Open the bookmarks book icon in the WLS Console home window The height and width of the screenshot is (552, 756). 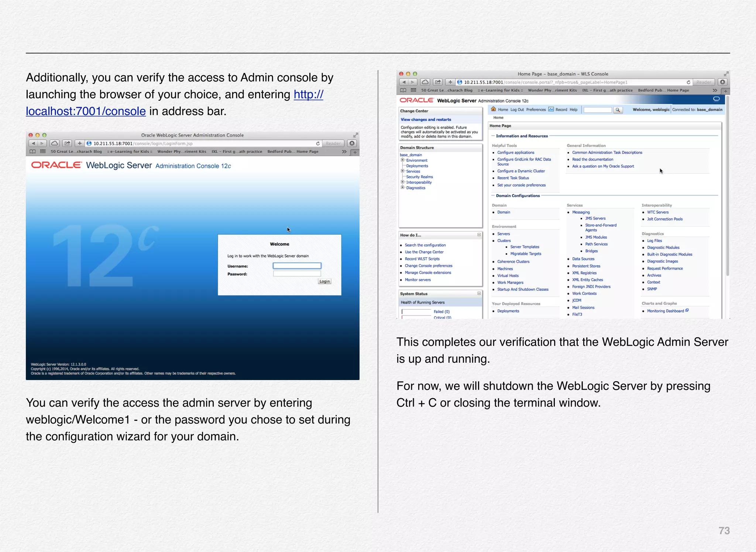[x=403, y=90]
